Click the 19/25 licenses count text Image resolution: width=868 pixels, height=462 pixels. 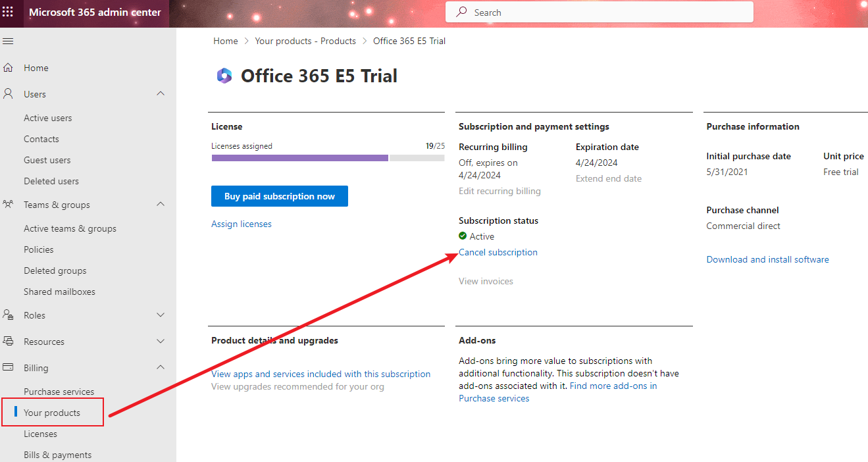tap(435, 146)
